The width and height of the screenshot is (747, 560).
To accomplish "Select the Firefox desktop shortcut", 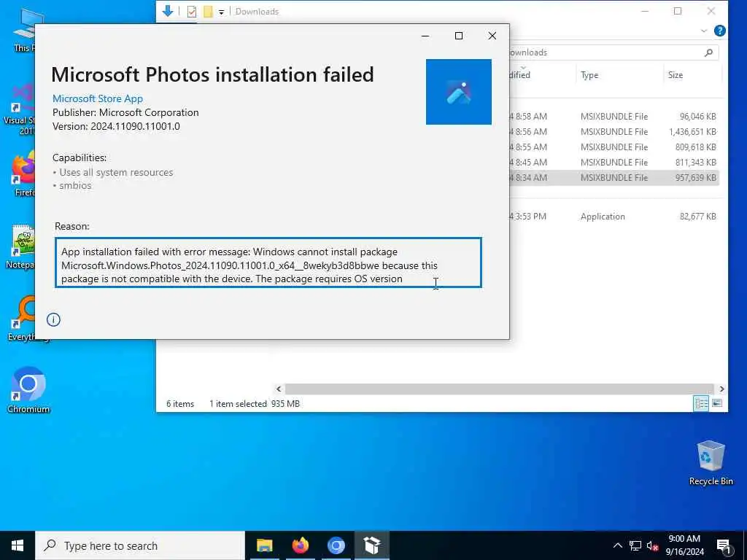I will click(24, 174).
